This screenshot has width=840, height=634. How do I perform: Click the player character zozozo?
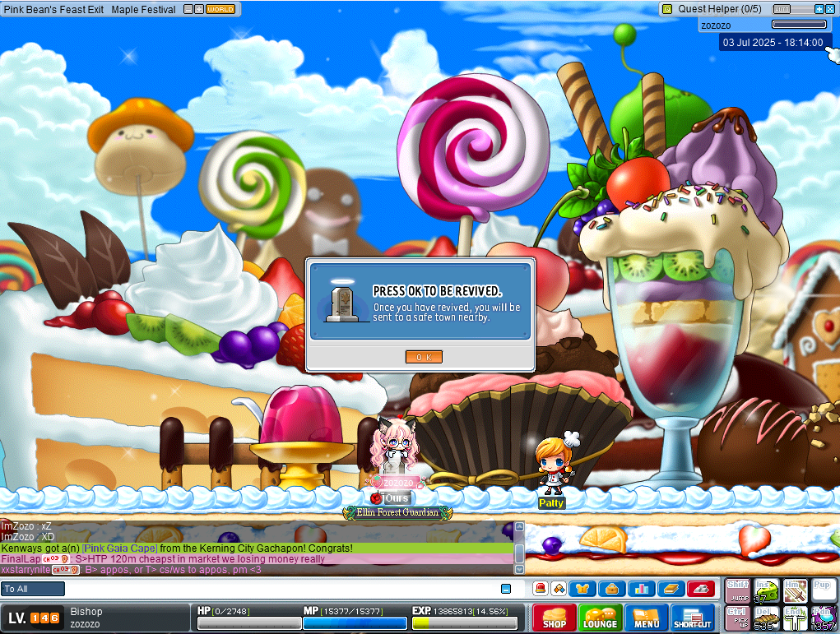[395, 446]
